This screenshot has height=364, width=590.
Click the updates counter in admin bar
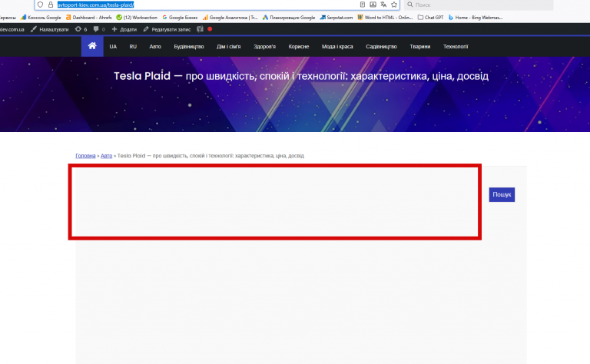(81, 29)
